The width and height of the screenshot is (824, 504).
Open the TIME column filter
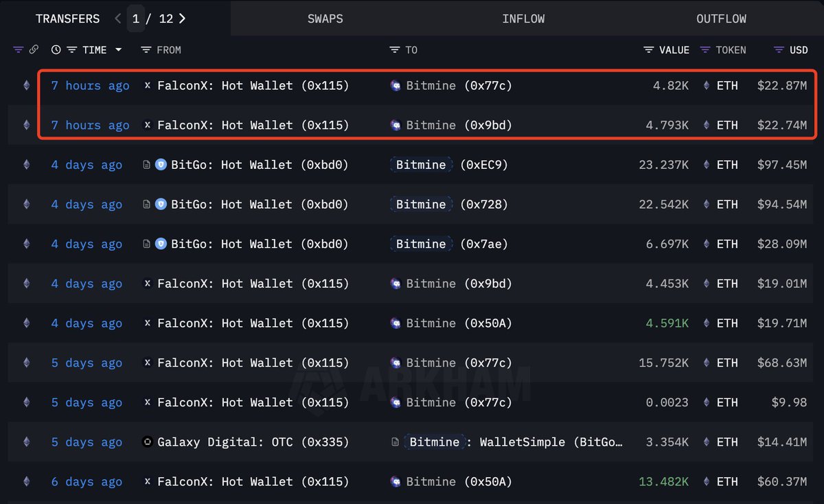(71, 50)
